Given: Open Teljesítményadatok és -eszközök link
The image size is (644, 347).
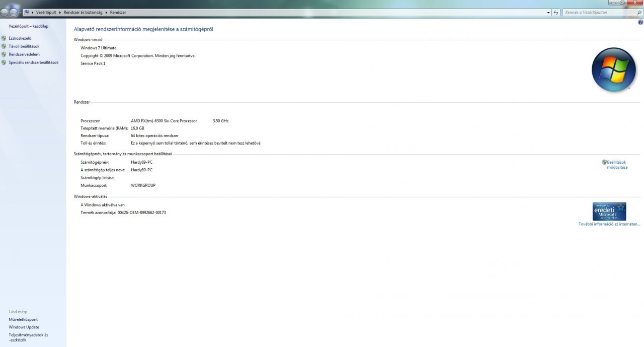Looking at the screenshot, I should pyautogui.click(x=28, y=337).
